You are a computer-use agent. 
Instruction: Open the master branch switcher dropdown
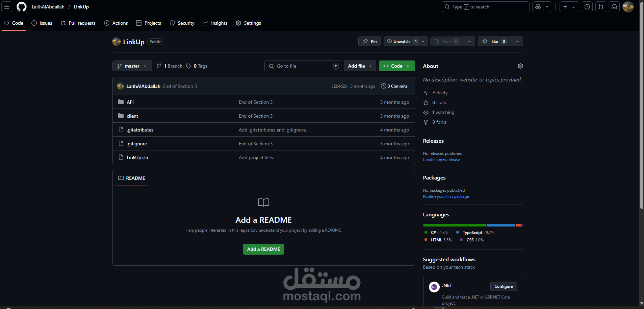132,66
